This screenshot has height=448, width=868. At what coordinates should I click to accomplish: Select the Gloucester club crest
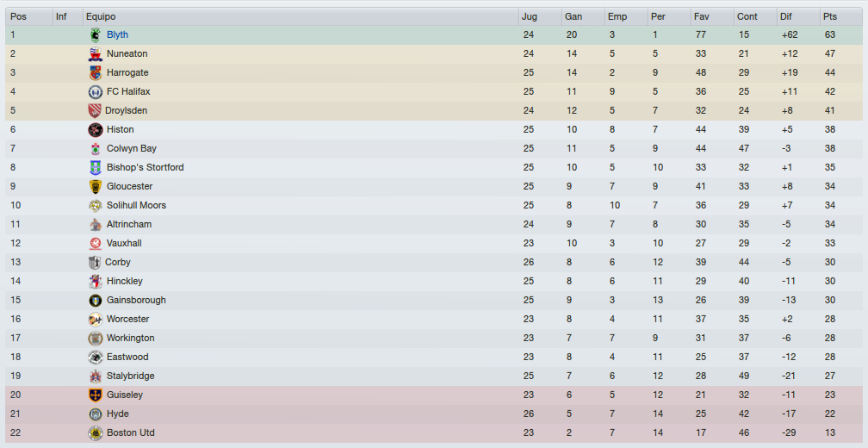pos(96,186)
